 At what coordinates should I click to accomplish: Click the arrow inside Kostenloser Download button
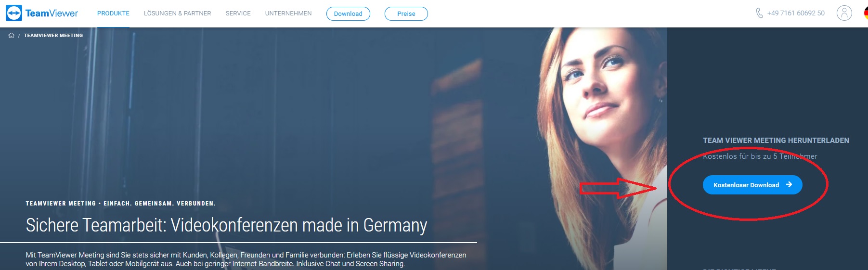coord(789,184)
